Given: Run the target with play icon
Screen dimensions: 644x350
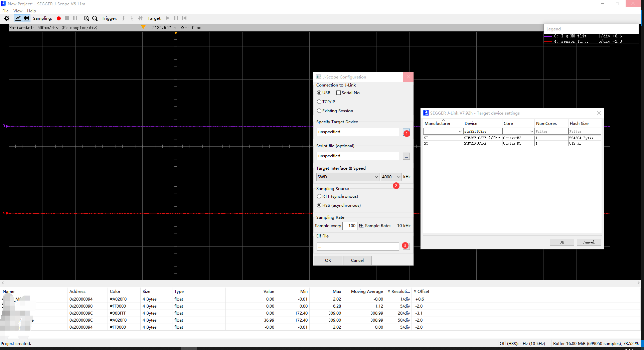Looking at the screenshot, I should pyautogui.click(x=168, y=18).
